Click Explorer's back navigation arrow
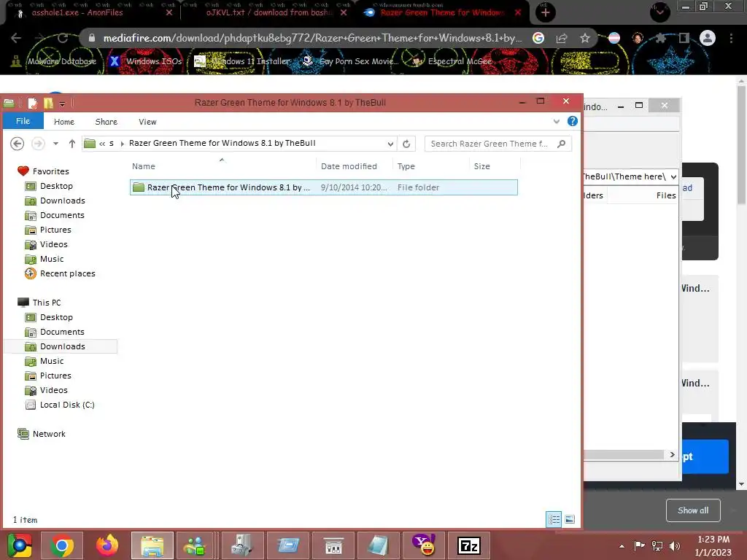Viewport: 747px width, 560px height. [x=18, y=144]
